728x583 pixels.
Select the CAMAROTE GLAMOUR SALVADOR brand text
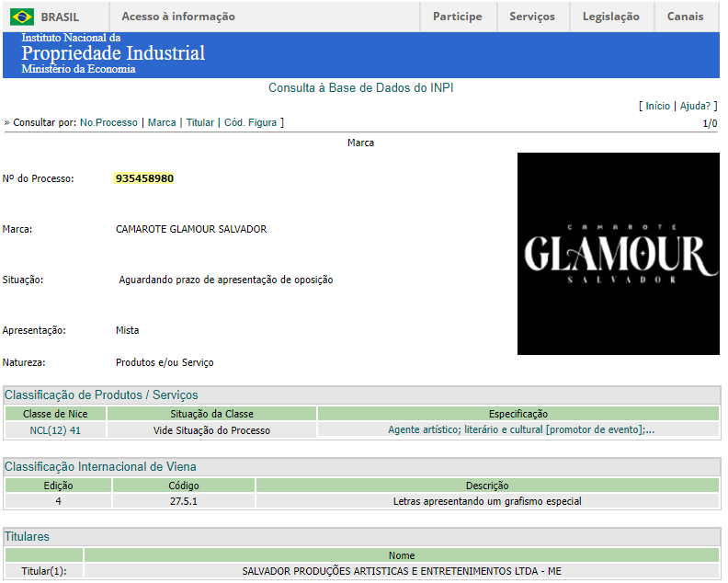tap(191, 229)
